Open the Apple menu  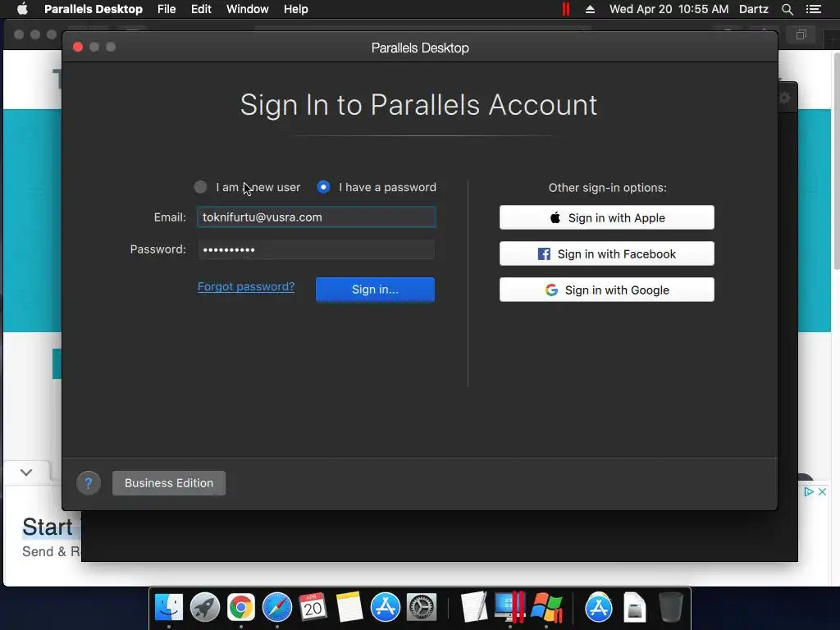click(x=22, y=9)
